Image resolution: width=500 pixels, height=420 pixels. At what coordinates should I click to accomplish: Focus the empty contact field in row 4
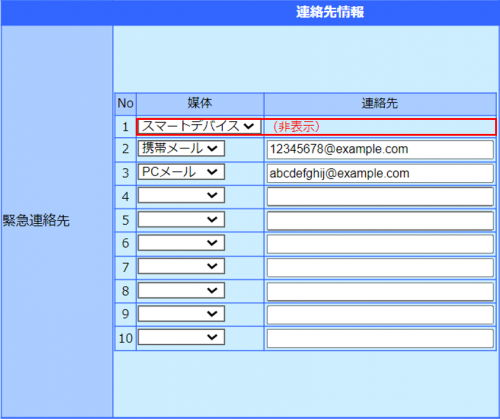(x=380, y=197)
